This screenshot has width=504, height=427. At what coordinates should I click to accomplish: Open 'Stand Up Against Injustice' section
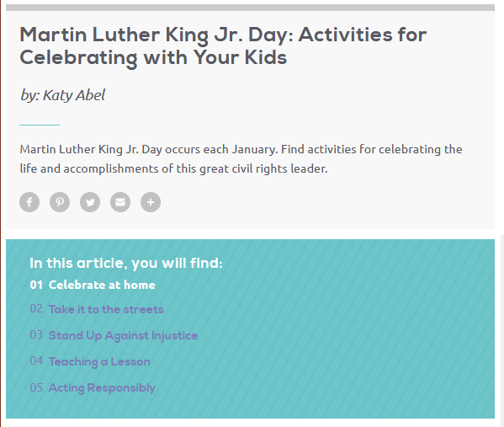[123, 335]
